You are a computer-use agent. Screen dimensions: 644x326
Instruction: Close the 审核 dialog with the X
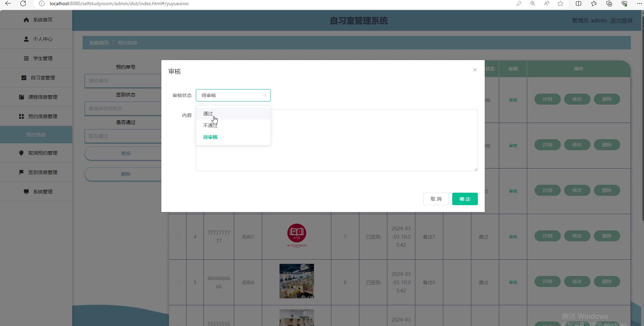coord(475,70)
